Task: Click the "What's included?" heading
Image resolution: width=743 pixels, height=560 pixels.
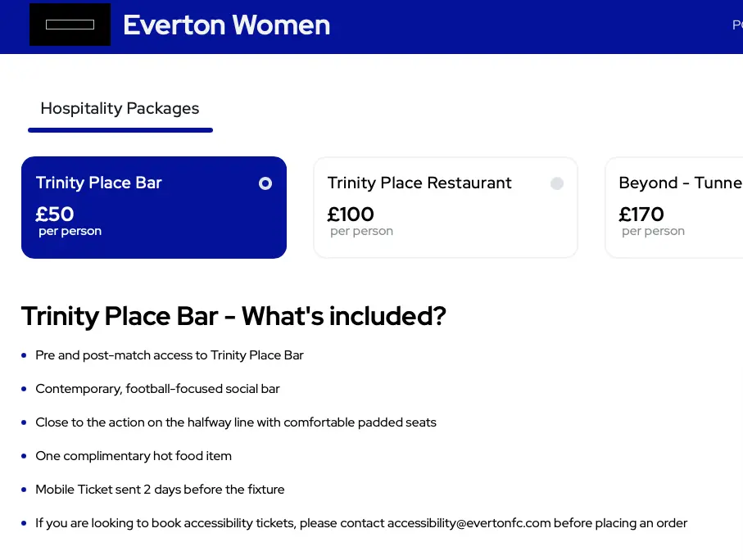Action: [233, 317]
